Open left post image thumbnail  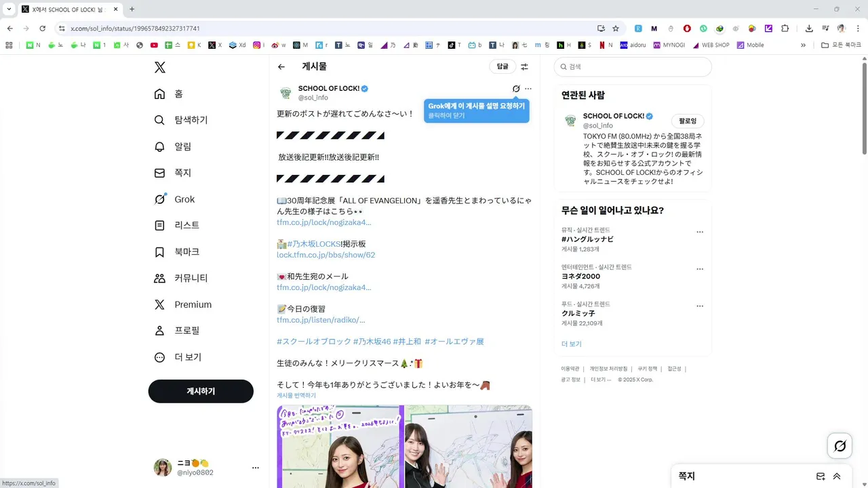pyautogui.click(x=340, y=447)
